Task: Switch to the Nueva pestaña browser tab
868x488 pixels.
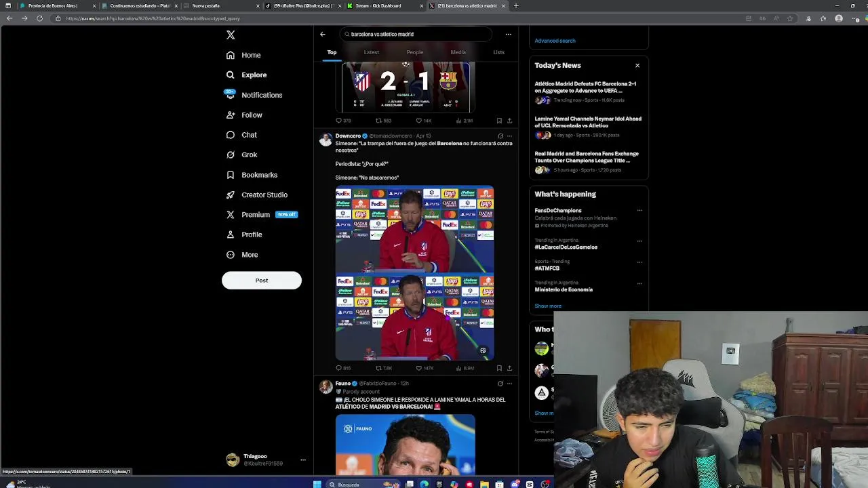Action: point(221,5)
